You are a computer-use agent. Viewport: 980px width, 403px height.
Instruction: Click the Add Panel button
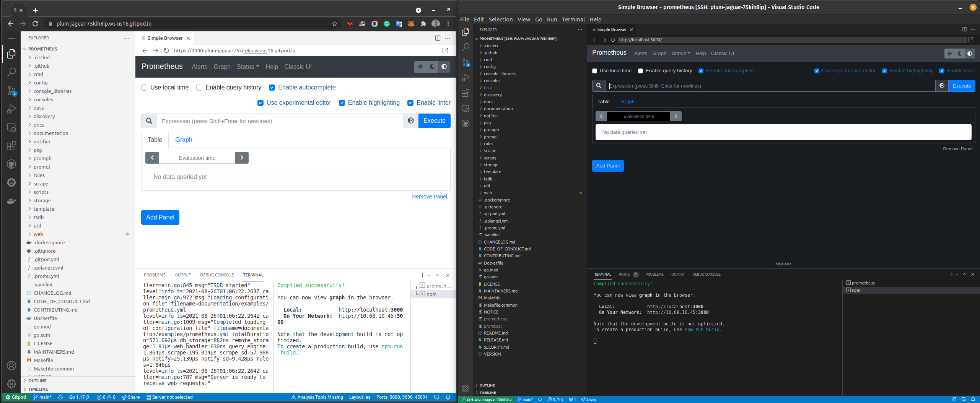tap(160, 217)
